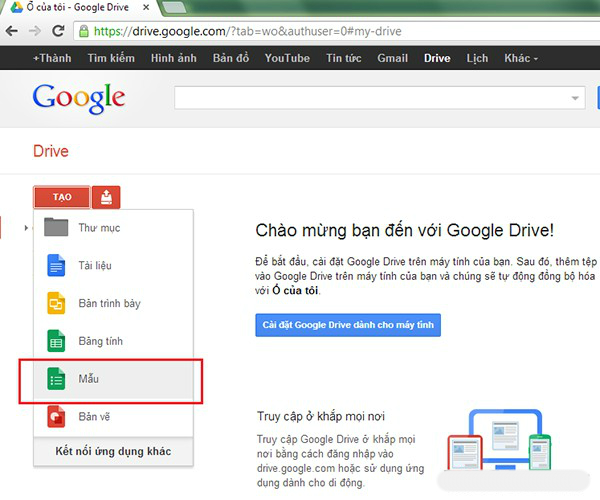Select the folder icon for Thư mục
600x500 pixels.
tap(56, 227)
